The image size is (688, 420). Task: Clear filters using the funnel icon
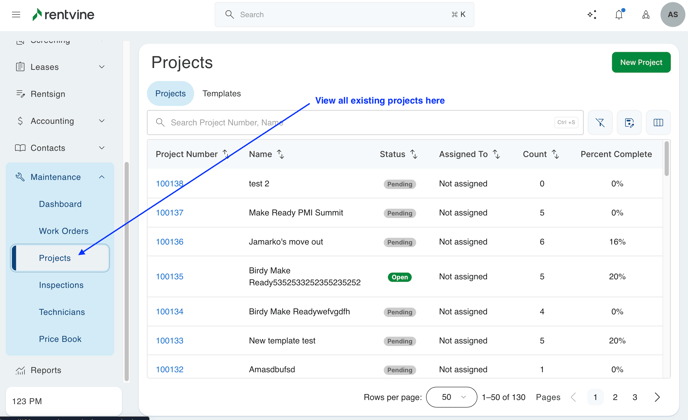click(600, 123)
